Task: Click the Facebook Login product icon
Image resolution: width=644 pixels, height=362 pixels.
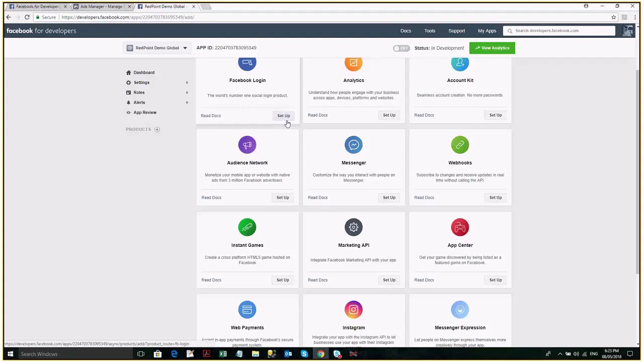Action: [x=247, y=63]
